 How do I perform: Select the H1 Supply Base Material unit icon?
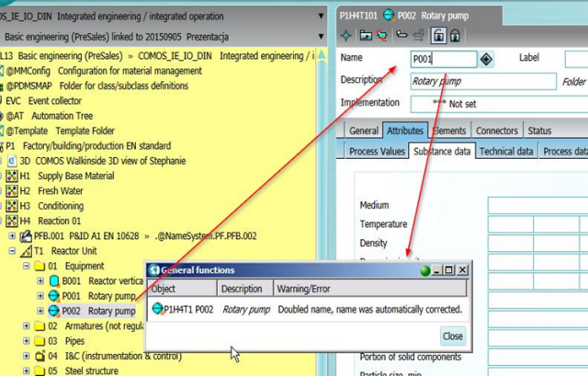12,176
